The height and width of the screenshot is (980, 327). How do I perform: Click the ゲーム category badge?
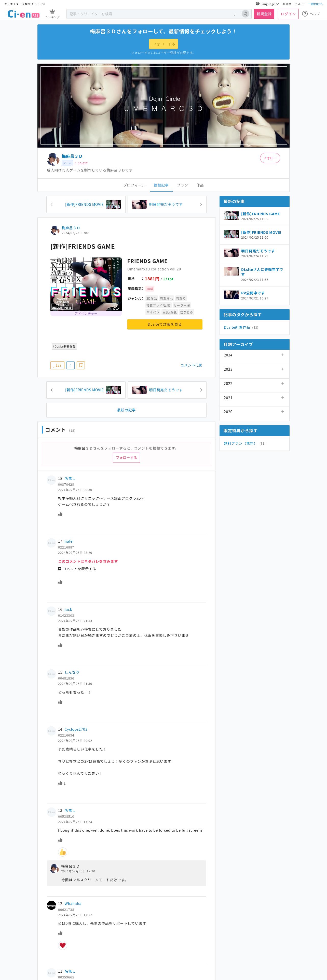pos(67,163)
